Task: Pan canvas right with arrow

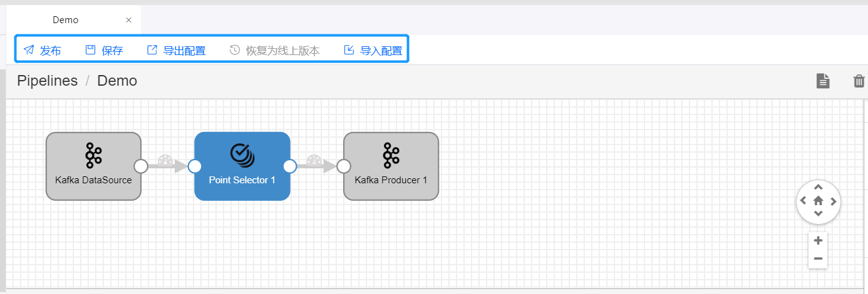Action: 833,201
